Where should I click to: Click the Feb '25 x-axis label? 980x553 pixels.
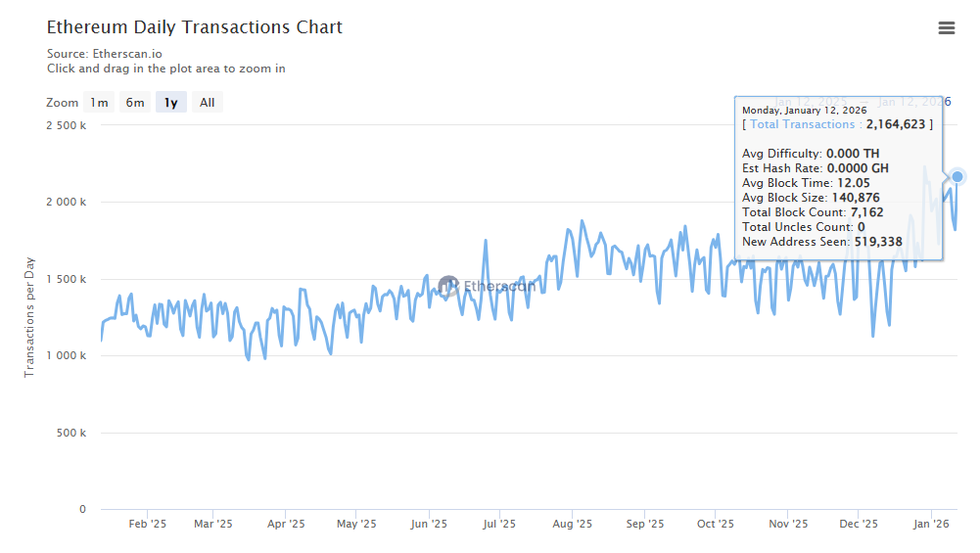click(148, 525)
